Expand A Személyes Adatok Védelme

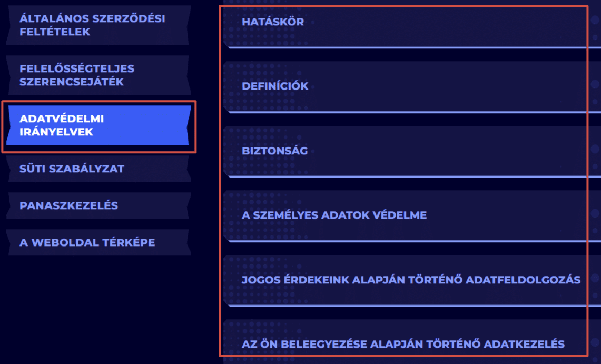point(406,215)
